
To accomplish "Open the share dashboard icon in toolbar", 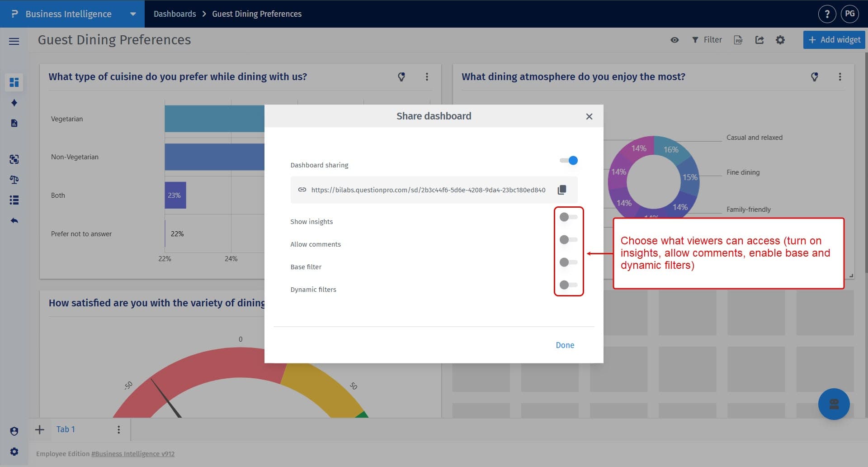I will pos(759,40).
